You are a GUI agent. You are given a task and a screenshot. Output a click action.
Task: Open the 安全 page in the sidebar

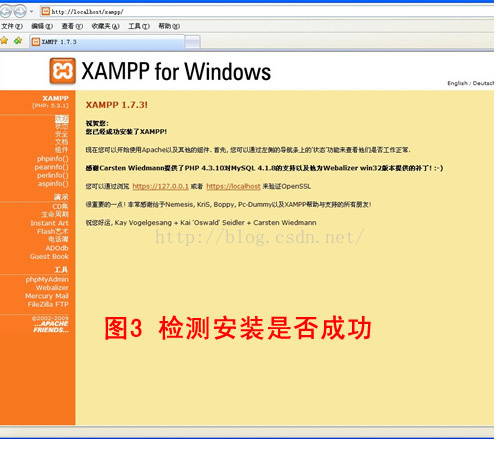pyautogui.click(x=62, y=134)
